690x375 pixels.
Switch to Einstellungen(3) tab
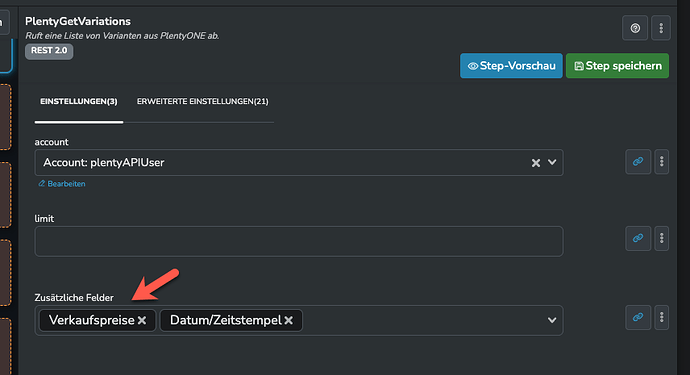[x=79, y=102]
